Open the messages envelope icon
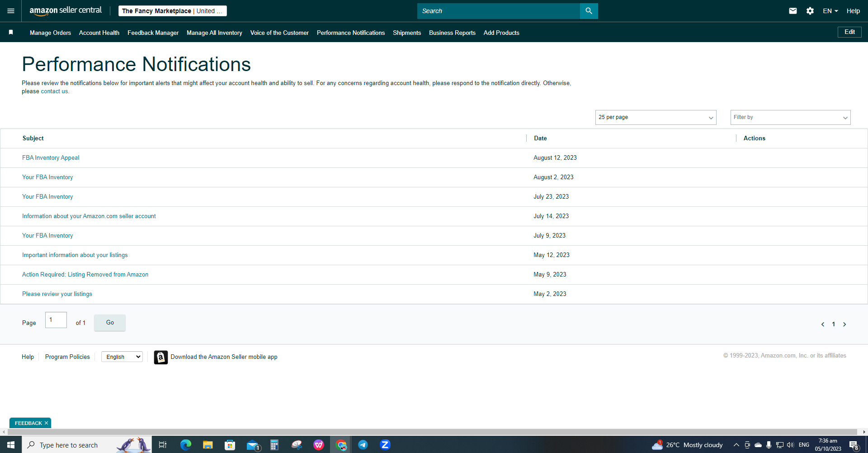This screenshot has width=868, height=453. coord(793,11)
